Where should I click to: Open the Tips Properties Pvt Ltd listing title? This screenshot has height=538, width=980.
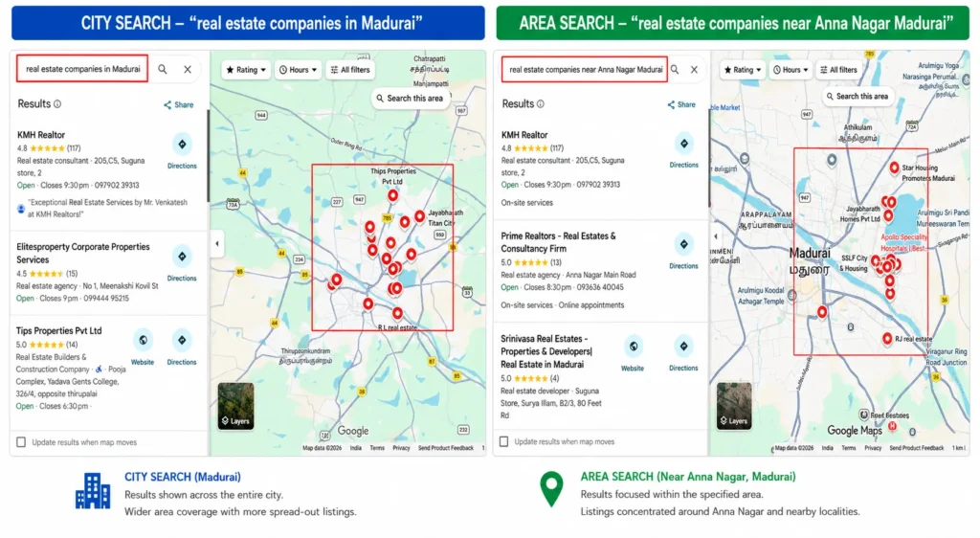pyautogui.click(x=58, y=331)
